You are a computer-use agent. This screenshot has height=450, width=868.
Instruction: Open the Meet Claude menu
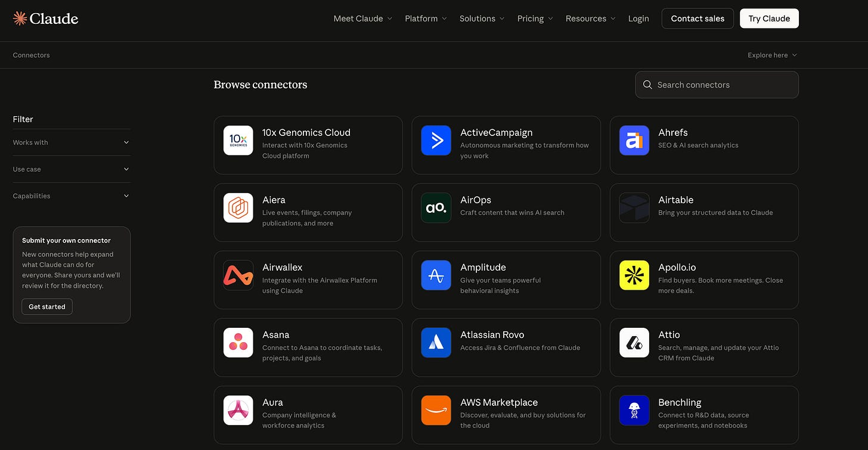362,18
